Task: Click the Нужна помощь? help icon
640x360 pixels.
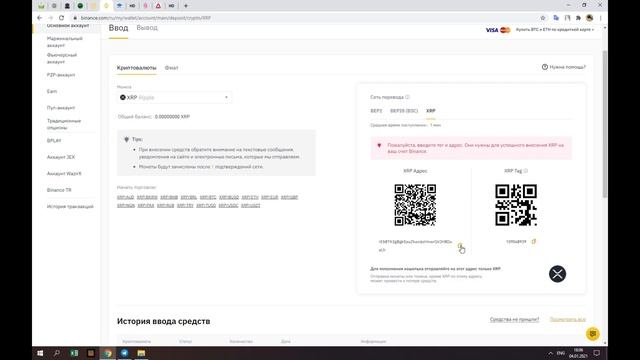Action: [x=544, y=67]
